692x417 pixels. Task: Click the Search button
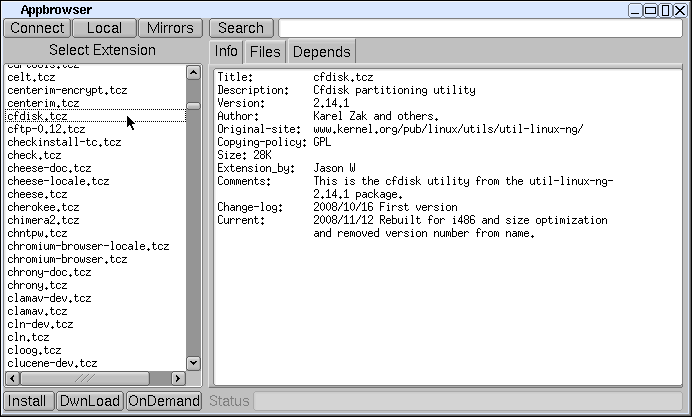coord(242,28)
